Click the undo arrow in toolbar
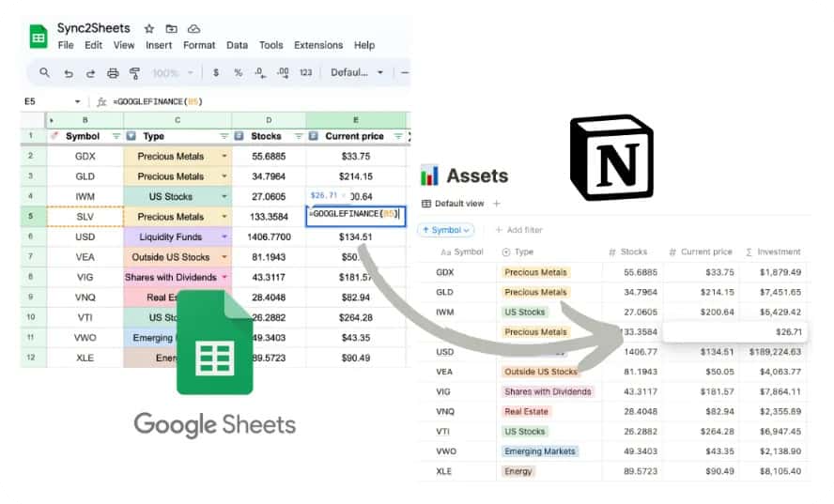The width and height of the screenshot is (834, 504). click(x=68, y=73)
